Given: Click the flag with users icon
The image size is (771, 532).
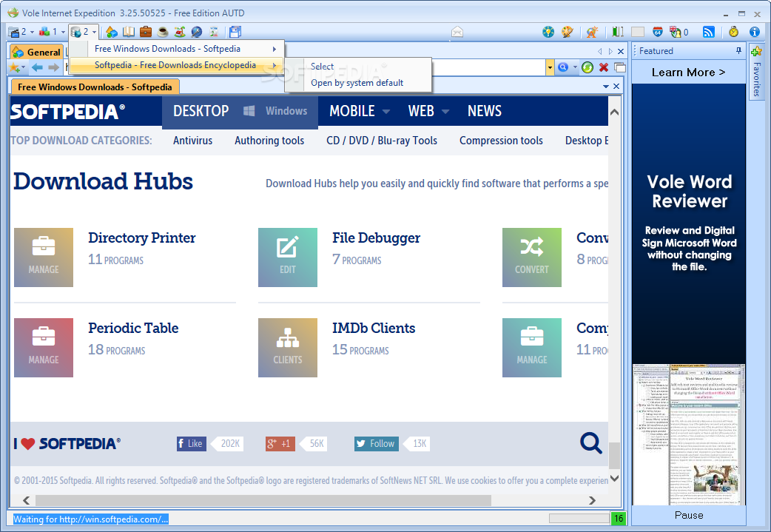Looking at the screenshot, I should [x=675, y=32].
